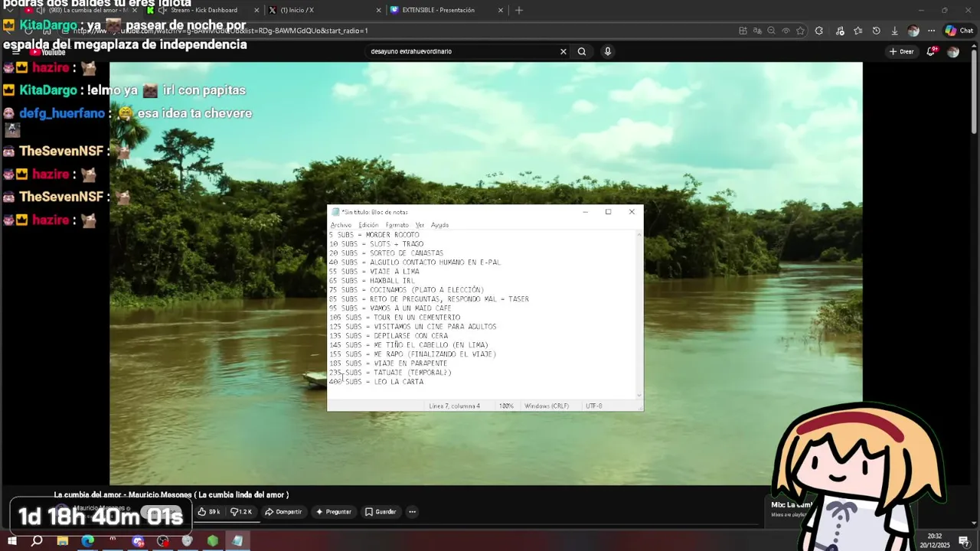Open Copilot Chat in Edge
980x551 pixels.
point(959,31)
